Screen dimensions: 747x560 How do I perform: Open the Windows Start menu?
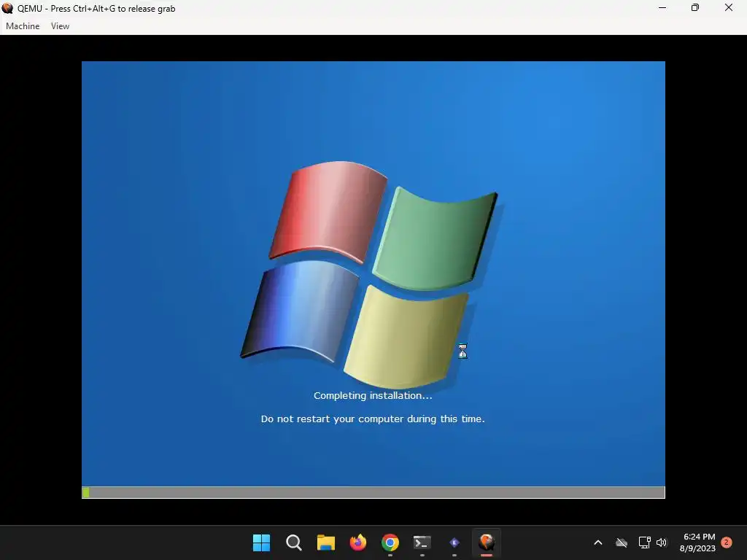point(261,542)
